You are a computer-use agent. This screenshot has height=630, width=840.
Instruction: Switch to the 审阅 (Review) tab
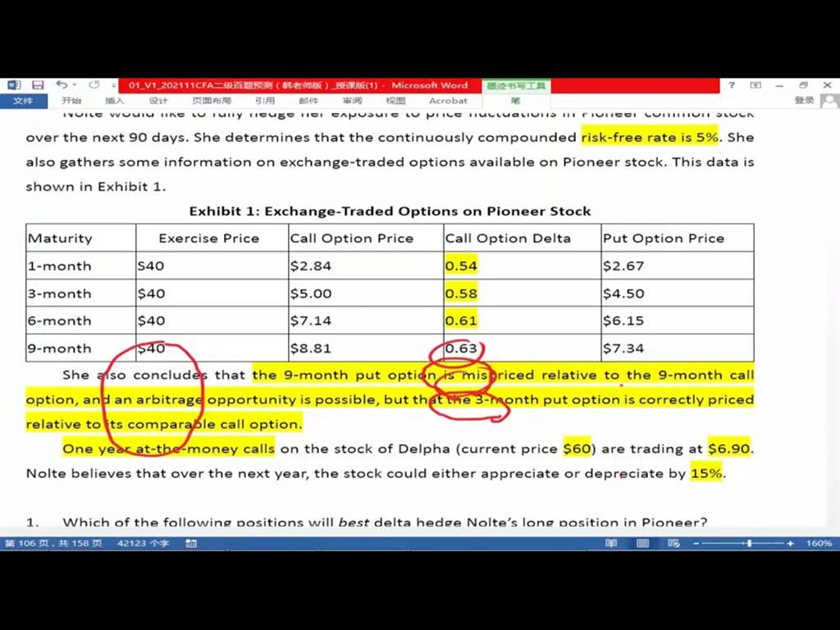click(352, 101)
